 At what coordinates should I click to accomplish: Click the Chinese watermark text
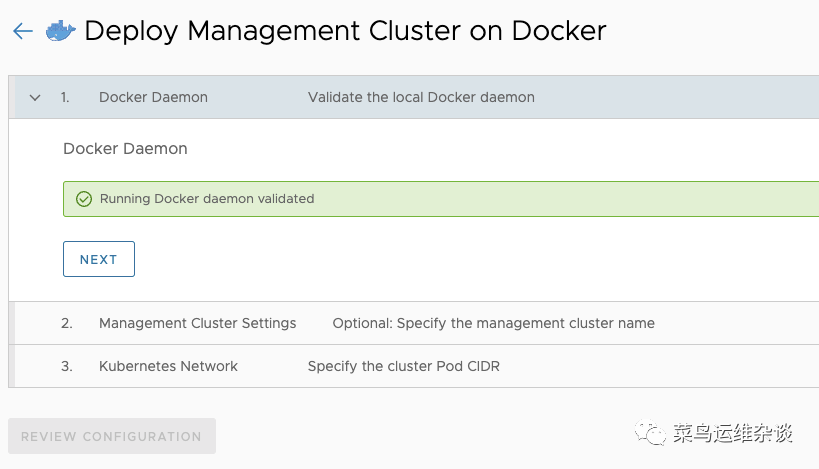(732, 434)
